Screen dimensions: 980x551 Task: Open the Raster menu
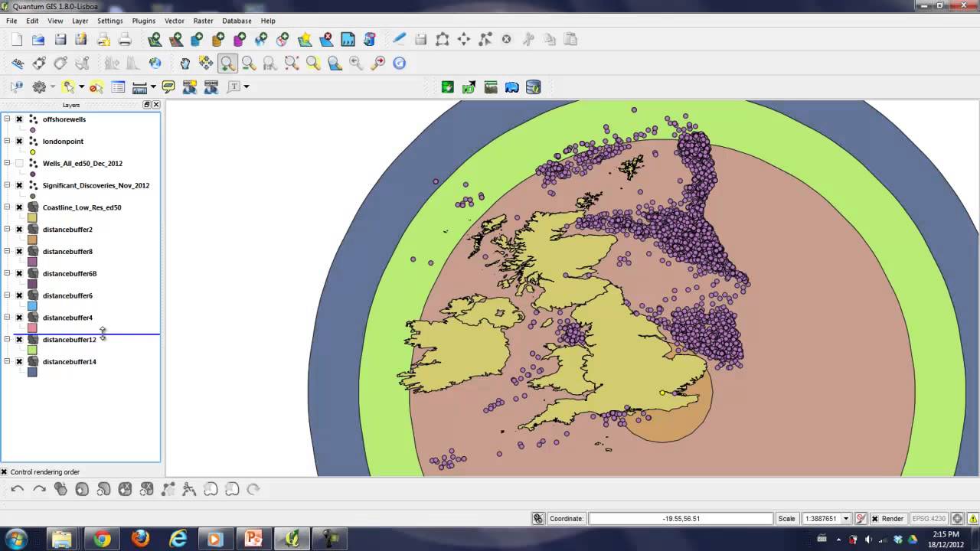point(203,21)
